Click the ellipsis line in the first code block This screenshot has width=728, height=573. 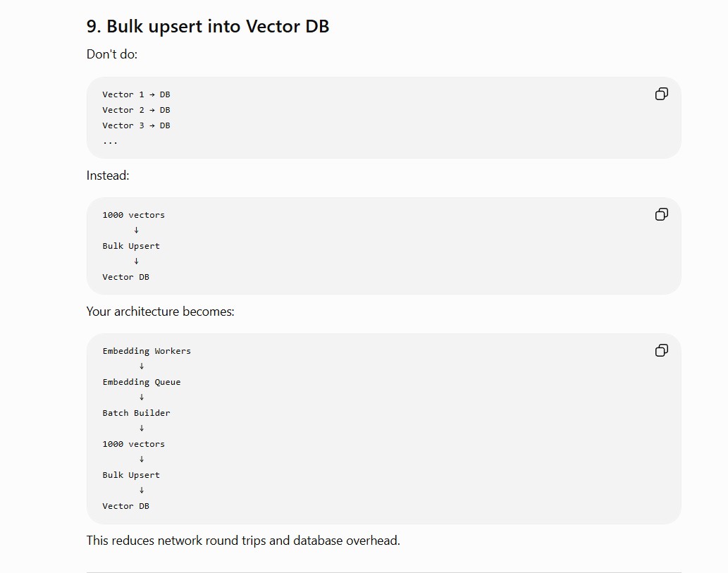pyautogui.click(x=110, y=142)
